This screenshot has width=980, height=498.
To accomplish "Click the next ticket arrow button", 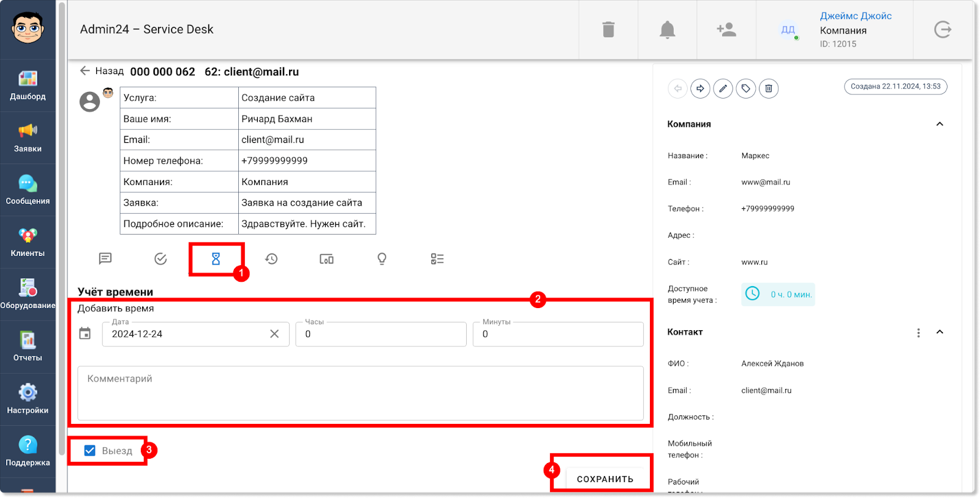I will tap(700, 89).
